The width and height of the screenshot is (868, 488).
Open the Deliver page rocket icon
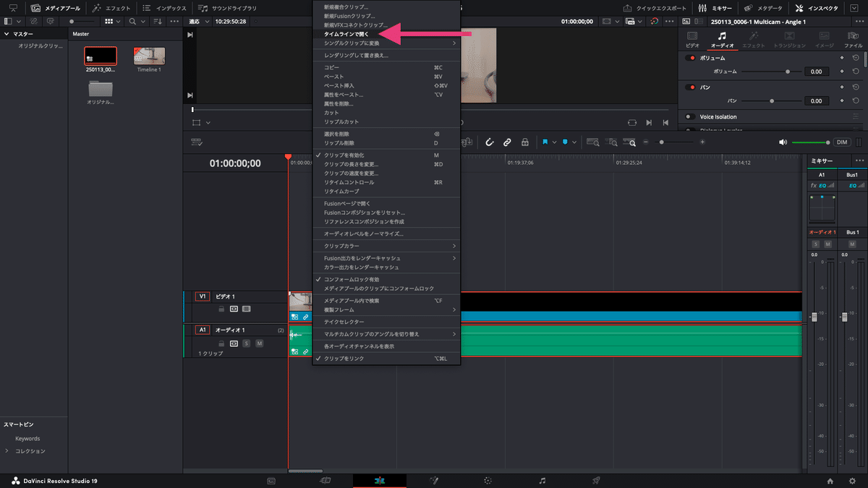click(x=597, y=480)
